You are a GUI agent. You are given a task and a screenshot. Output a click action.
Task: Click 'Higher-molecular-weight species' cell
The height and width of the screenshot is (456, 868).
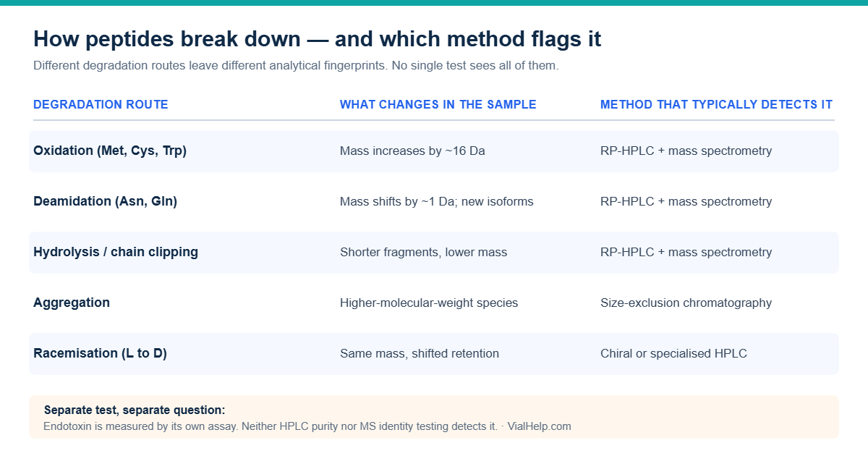[x=429, y=303]
